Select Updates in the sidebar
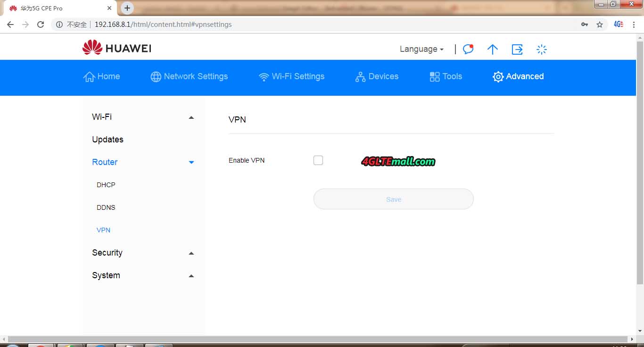Viewport: 644px width, 347px height. click(x=107, y=140)
